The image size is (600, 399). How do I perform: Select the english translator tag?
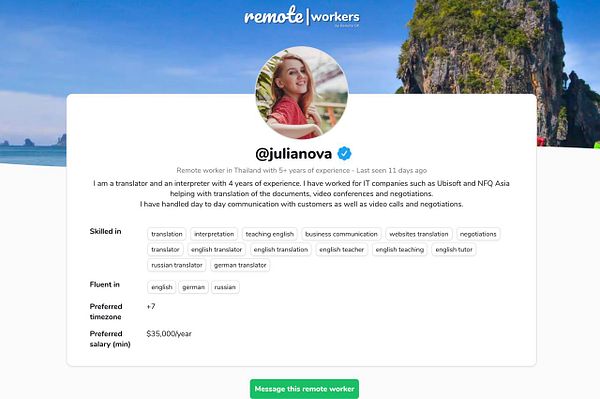(x=217, y=249)
